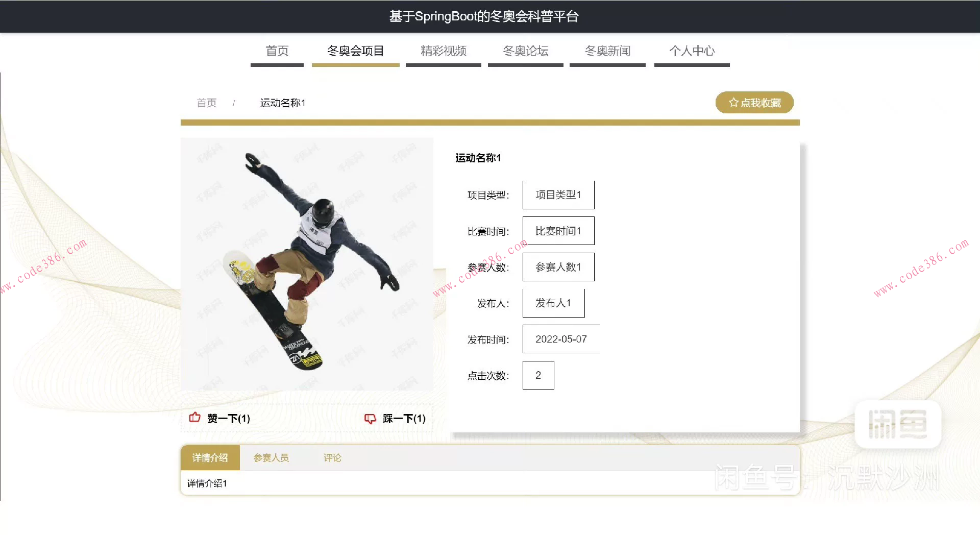Click the 项目类型1 input field
The width and height of the screenshot is (980, 535).
[558, 194]
